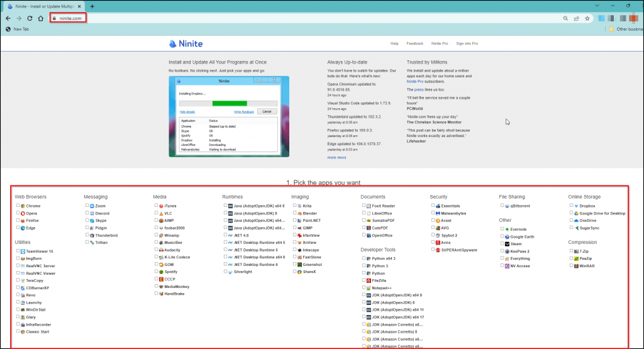The image size is (644, 349).
Task: Open the tab search dropdown arrow
Action: (597, 6)
